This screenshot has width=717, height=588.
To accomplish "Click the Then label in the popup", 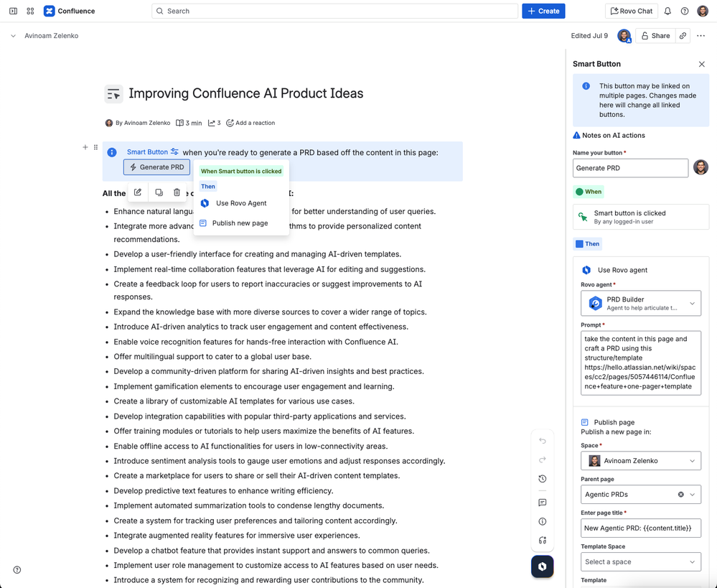I will [208, 186].
